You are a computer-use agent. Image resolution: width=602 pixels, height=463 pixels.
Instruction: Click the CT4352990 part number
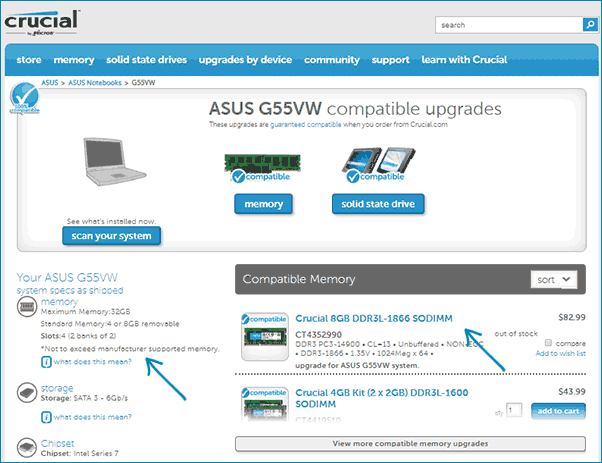318,334
